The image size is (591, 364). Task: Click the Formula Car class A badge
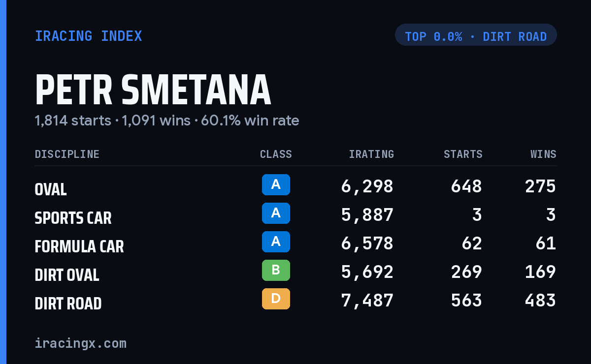pyautogui.click(x=276, y=242)
